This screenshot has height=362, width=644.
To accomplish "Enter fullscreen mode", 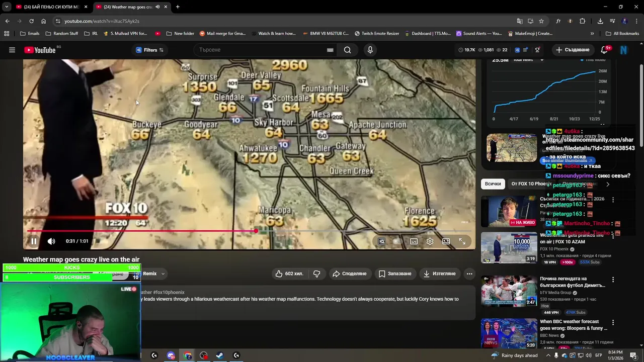I will click(x=462, y=241).
